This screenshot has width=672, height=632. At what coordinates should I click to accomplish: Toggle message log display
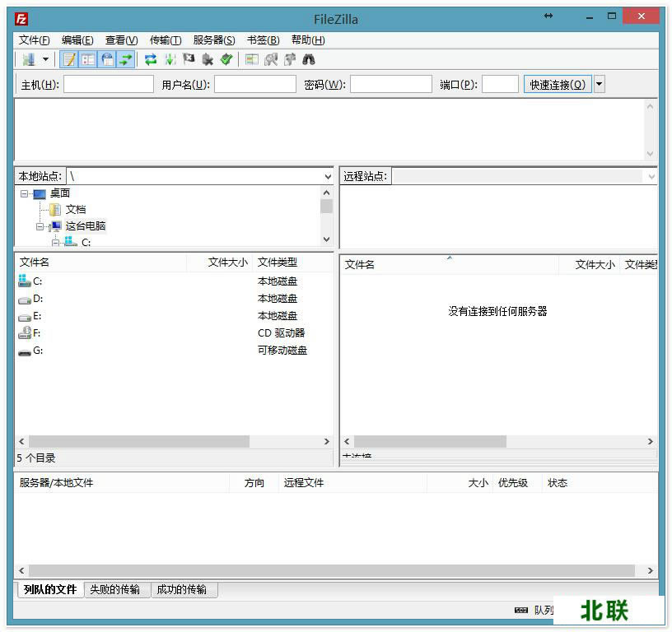pos(69,59)
